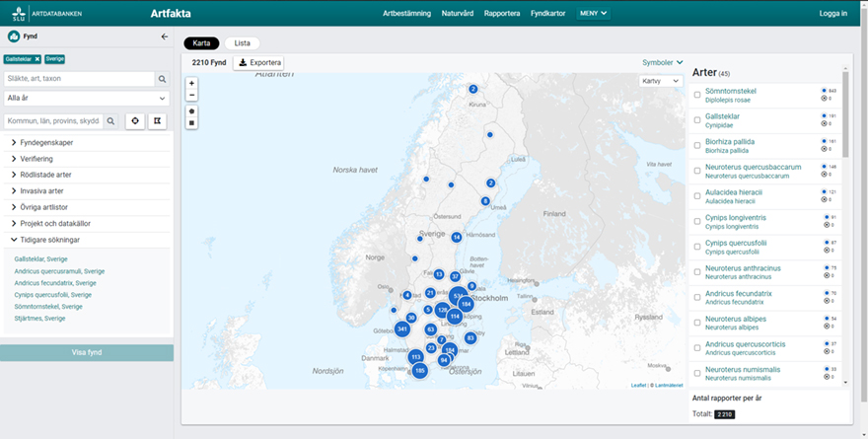868x439 pixels.
Task: Click the 341 cluster marker near Göteborg
Action: [402, 329]
